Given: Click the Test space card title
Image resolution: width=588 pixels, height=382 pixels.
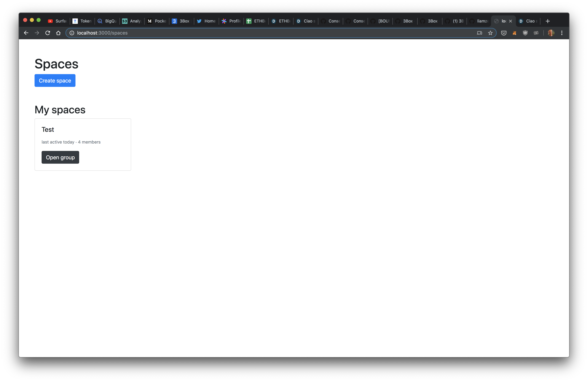Looking at the screenshot, I should pyautogui.click(x=48, y=129).
